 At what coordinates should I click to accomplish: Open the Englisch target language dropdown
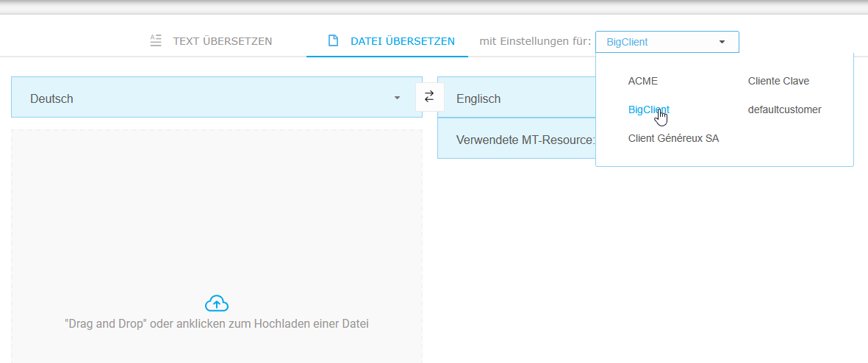coord(514,98)
